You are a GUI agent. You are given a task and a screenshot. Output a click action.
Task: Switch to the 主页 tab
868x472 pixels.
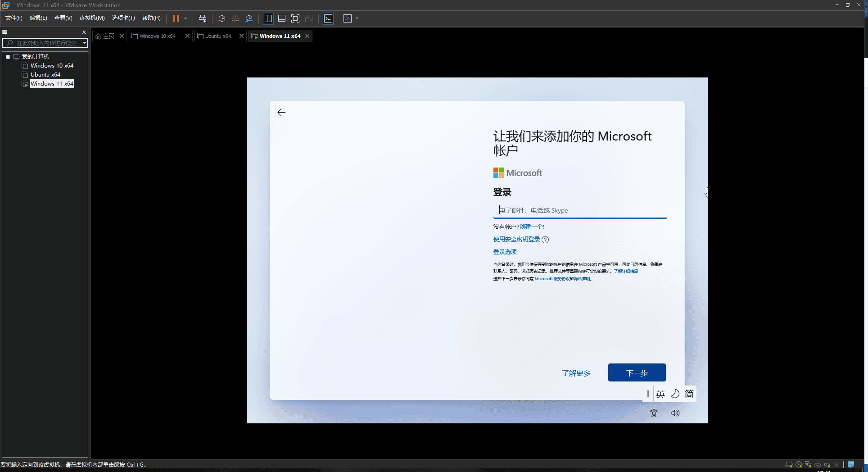(109, 36)
